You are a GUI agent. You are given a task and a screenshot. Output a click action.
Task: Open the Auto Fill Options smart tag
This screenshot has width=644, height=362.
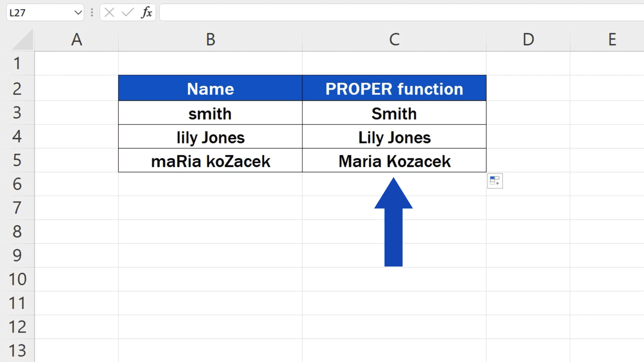pos(495,181)
